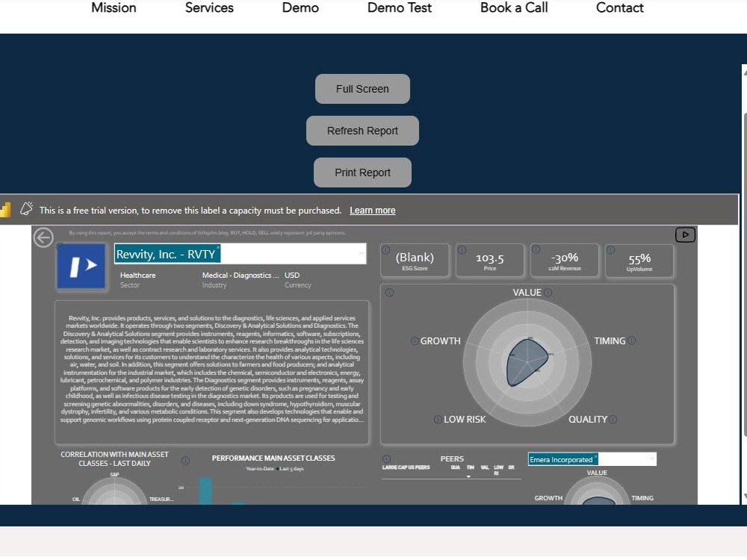Open the Price card info icon
This screenshot has height=560, width=747.
(461, 249)
